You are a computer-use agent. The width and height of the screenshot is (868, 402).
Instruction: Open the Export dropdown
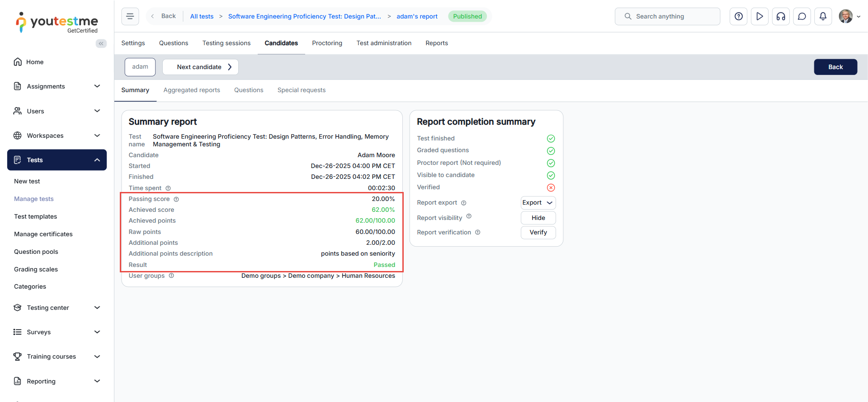[x=538, y=203]
